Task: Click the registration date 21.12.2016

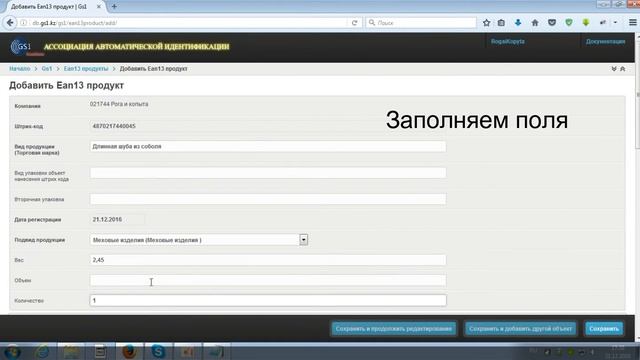Action: (x=107, y=220)
